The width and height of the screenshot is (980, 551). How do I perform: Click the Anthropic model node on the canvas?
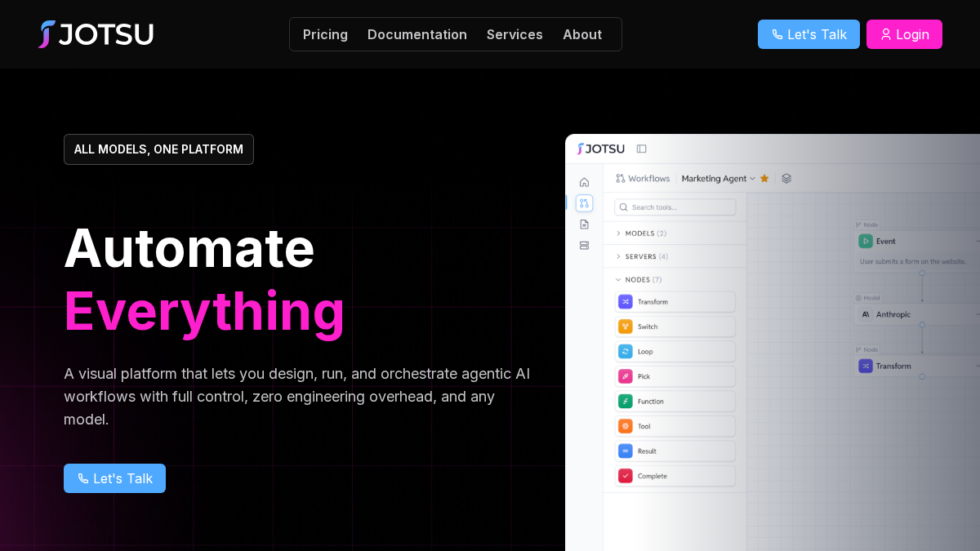pyautogui.click(x=916, y=314)
